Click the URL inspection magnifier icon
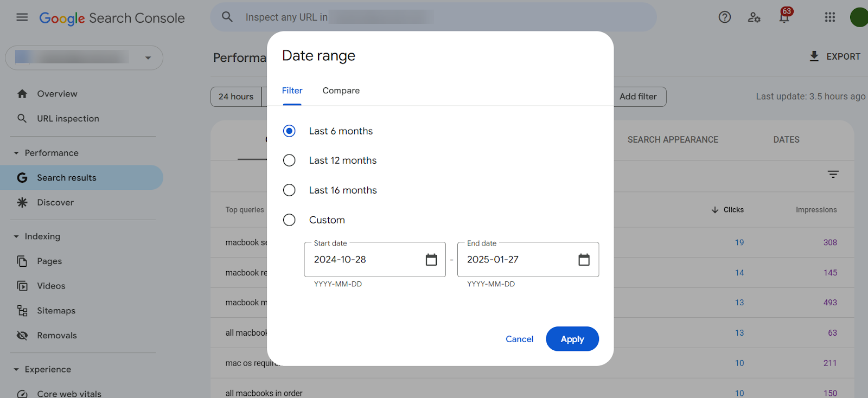The image size is (868, 398). tap(22, 118)
